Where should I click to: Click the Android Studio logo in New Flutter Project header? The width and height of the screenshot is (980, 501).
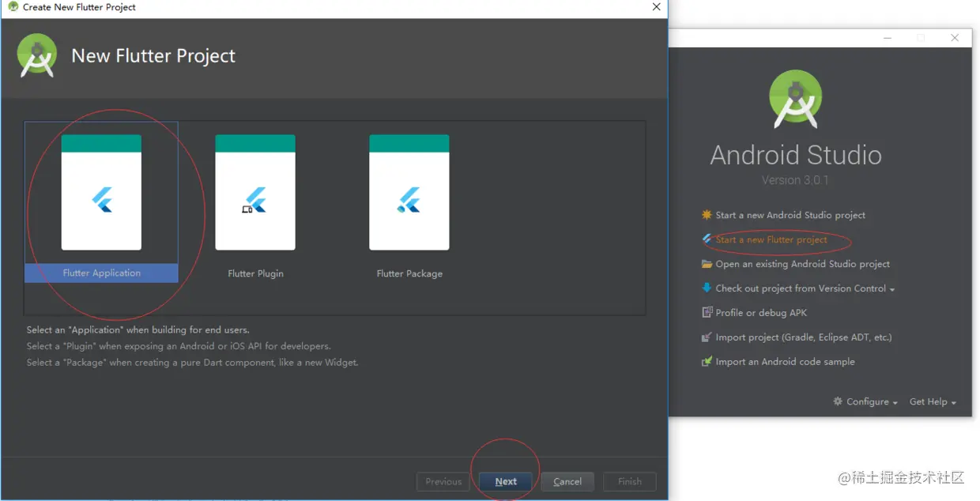(37, 55)
